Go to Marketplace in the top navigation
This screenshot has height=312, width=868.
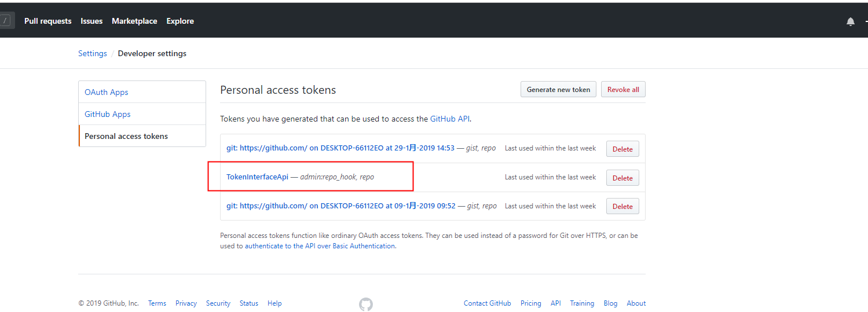point(134,21)
